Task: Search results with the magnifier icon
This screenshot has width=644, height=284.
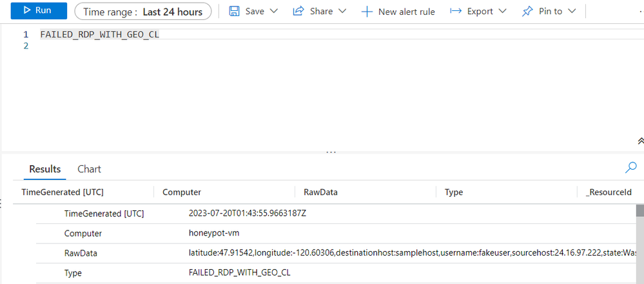Action: [x=631, y=167]
